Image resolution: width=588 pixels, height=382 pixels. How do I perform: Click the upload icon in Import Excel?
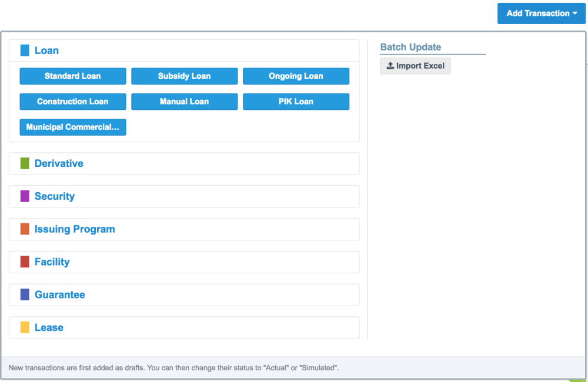[x=390, y=66]
